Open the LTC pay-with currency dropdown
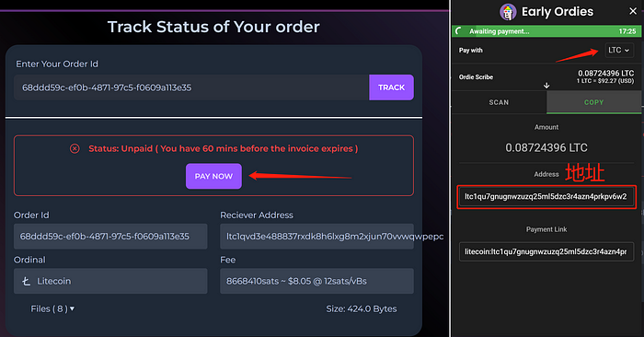Screen dimensions: 644x337 [619, 50]
